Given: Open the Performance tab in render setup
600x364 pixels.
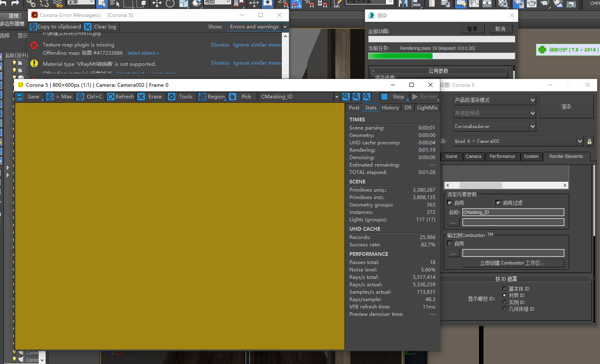Looking at the screenshot, I should (502, 156).
